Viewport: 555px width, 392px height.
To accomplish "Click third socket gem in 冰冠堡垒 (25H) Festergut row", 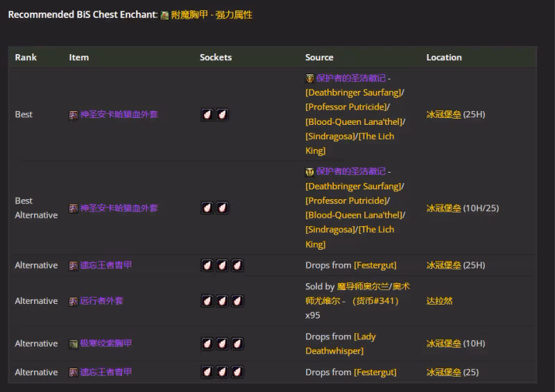I will [x=237, y=265].
